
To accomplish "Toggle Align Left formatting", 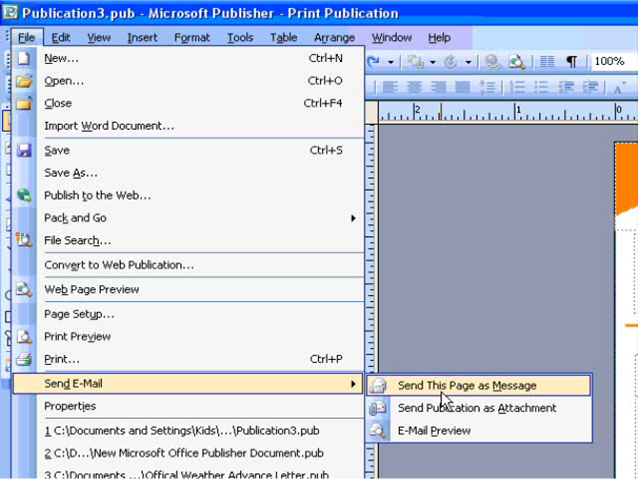I will tap(390, 87).
